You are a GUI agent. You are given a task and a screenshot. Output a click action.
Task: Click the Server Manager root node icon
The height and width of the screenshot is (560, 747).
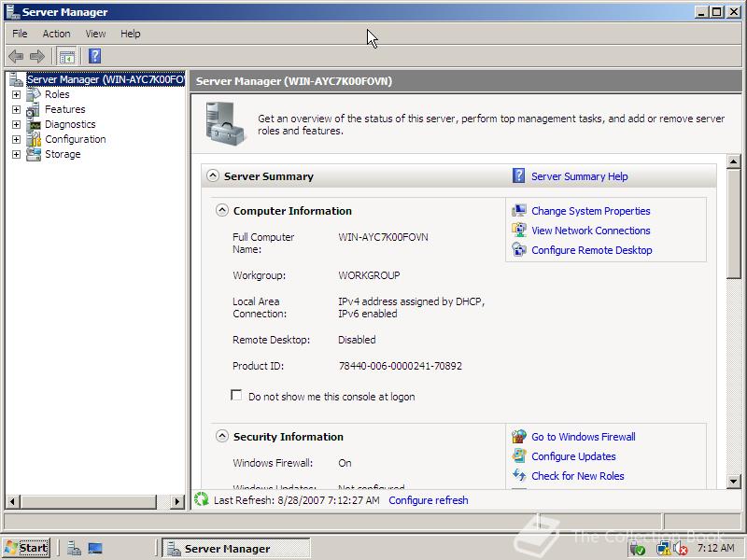coord(17,79)
